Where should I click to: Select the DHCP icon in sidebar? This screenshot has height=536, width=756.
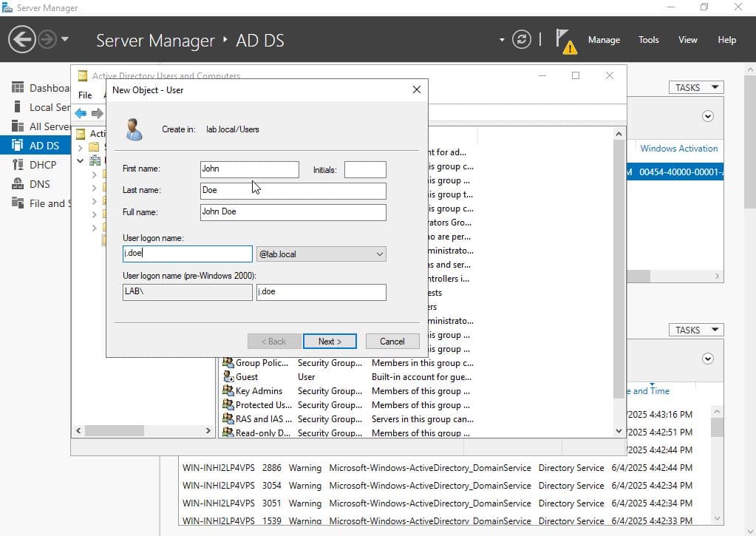tap(18, 165)
